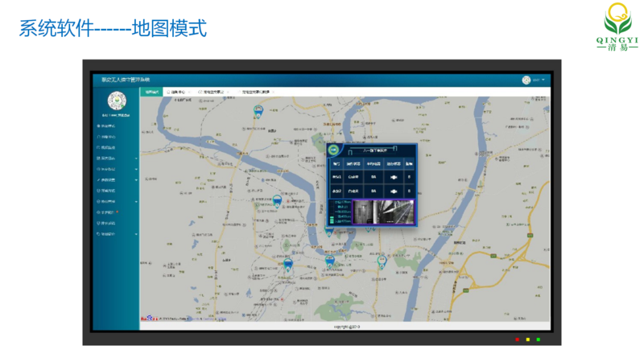The height and width of the screenshot is (362, 644).
Task: Click the northernmost station marker on the map
Action: point(258,109)
